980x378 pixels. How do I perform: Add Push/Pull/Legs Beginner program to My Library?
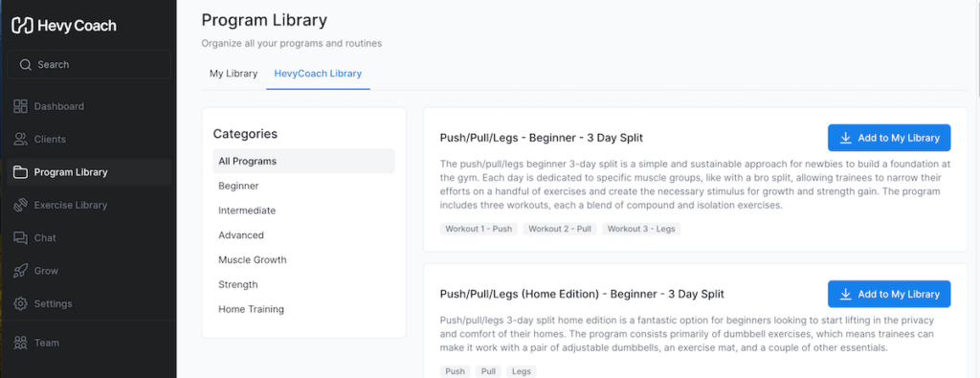889,138
